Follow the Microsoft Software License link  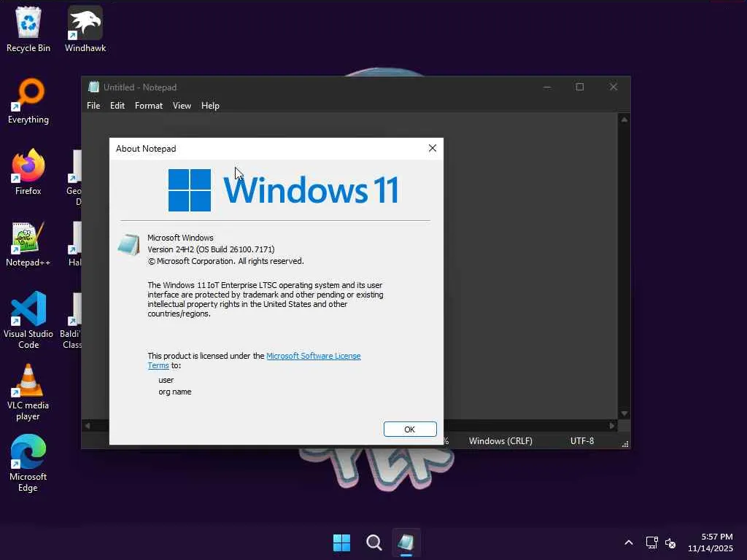point(314,356)
